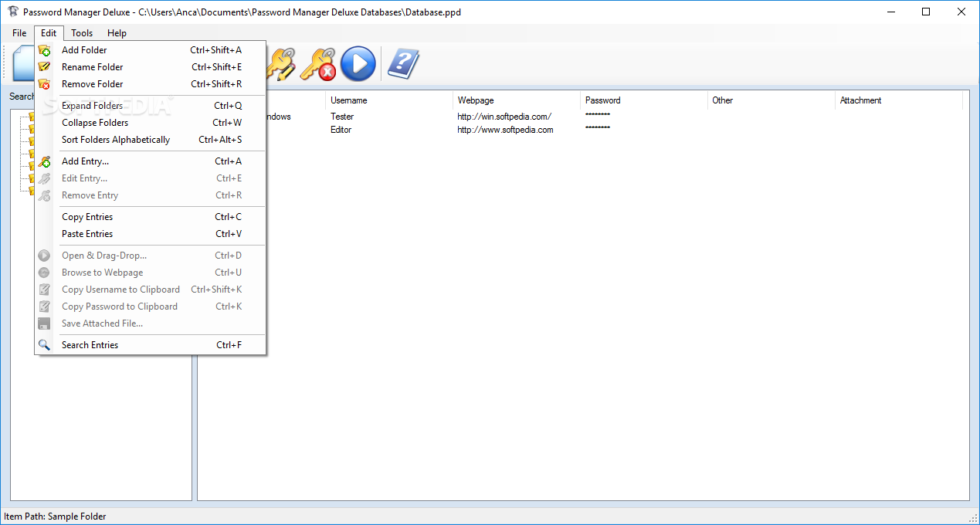Click the greyed Edit Entry... item

[x=151, y=178]
